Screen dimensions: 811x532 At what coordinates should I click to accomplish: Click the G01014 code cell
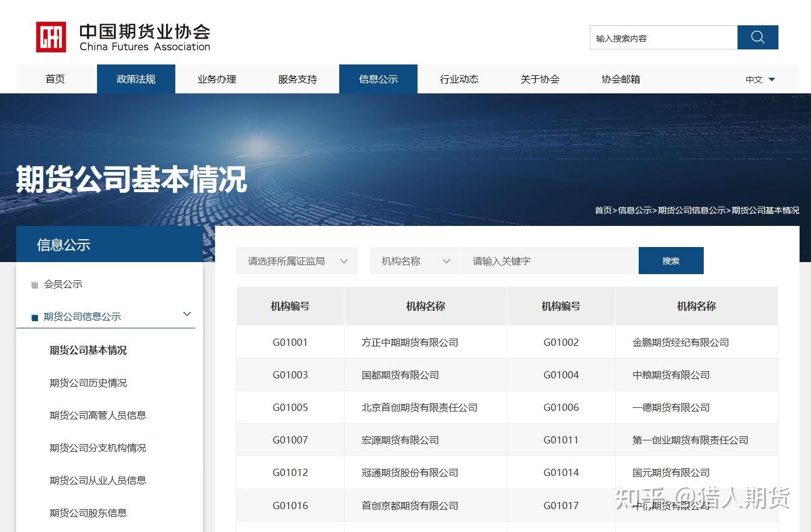pyautogui.click(x=561, y=472)
